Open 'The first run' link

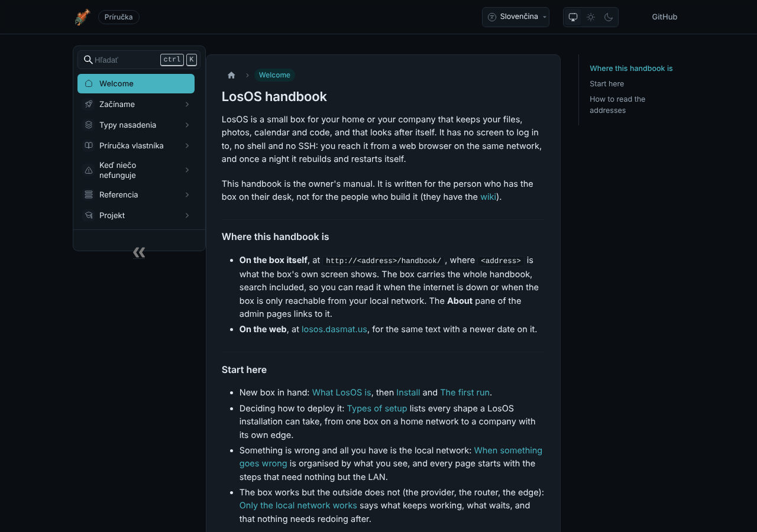point(465,392)
